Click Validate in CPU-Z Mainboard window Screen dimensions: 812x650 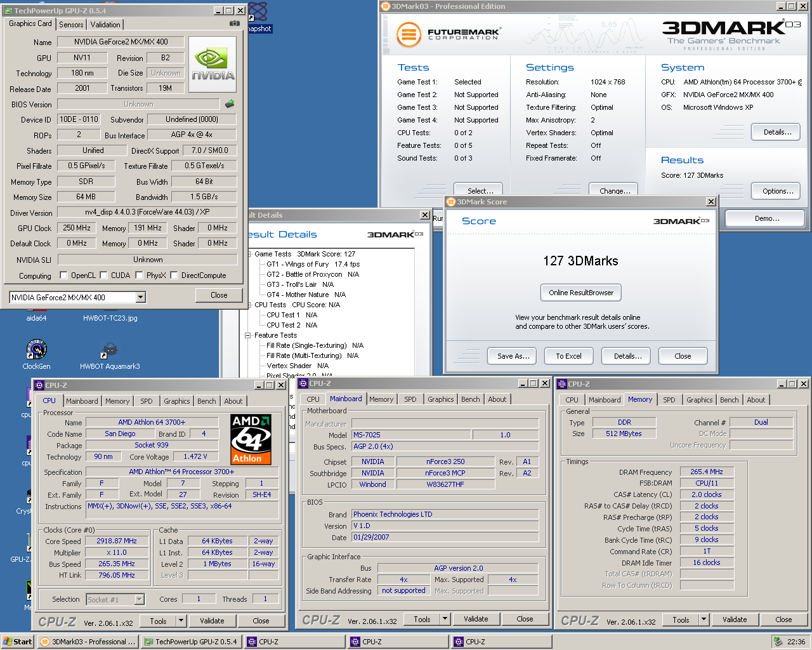476,619
